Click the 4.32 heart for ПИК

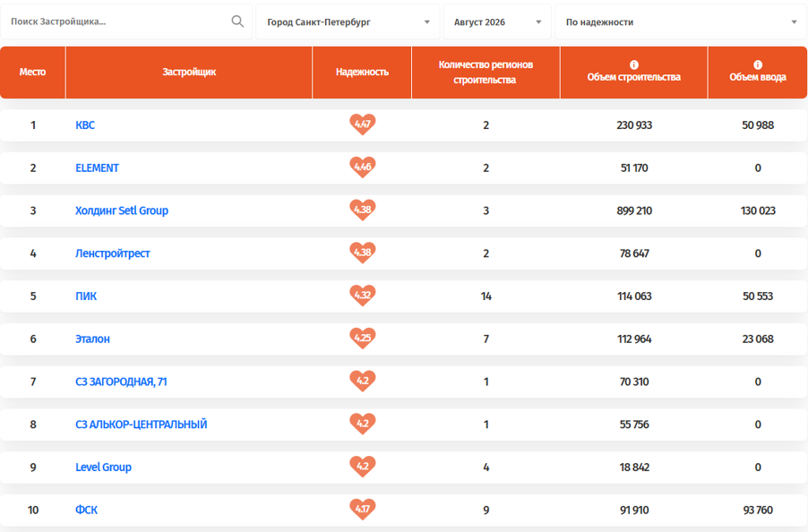click(x=362, y=296)
